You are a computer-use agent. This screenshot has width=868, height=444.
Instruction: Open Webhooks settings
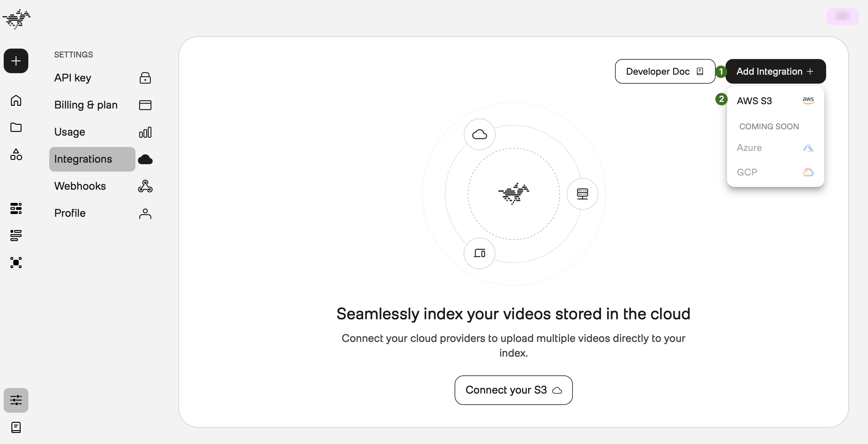pos(80,186)
